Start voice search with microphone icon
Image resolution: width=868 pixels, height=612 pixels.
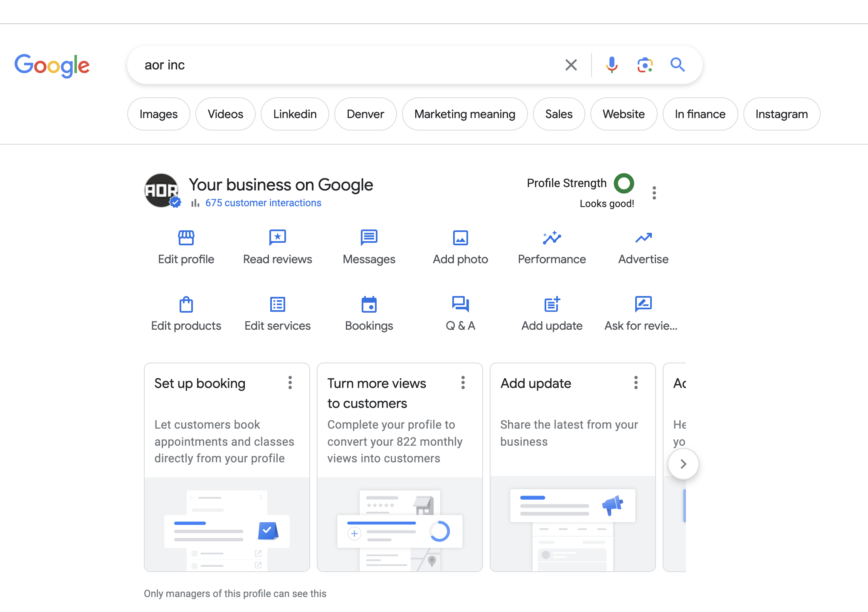coord(612,65)
